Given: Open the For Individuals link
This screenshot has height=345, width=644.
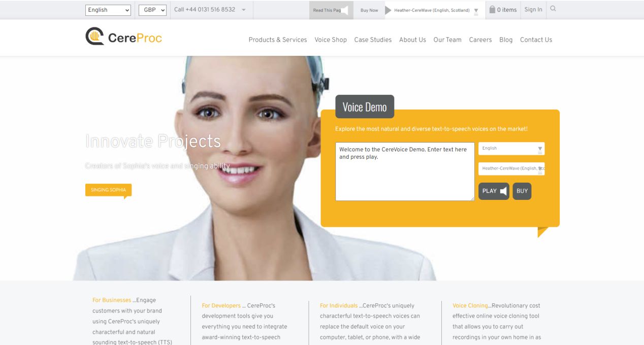Looking at the screenshot, I should pos(339,305).
